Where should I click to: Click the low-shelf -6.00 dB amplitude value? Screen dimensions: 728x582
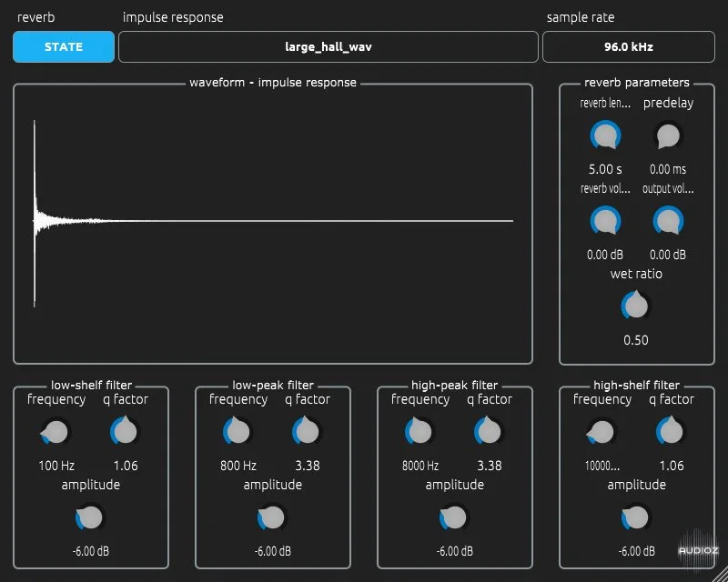coord(91,551)
